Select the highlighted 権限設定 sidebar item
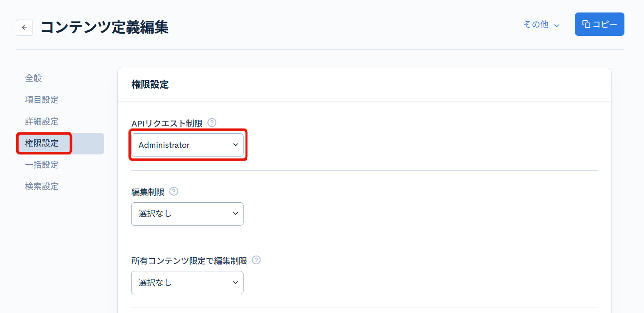Image resolution: width=644 pixels, height=313 pixels. coord(42,143)
